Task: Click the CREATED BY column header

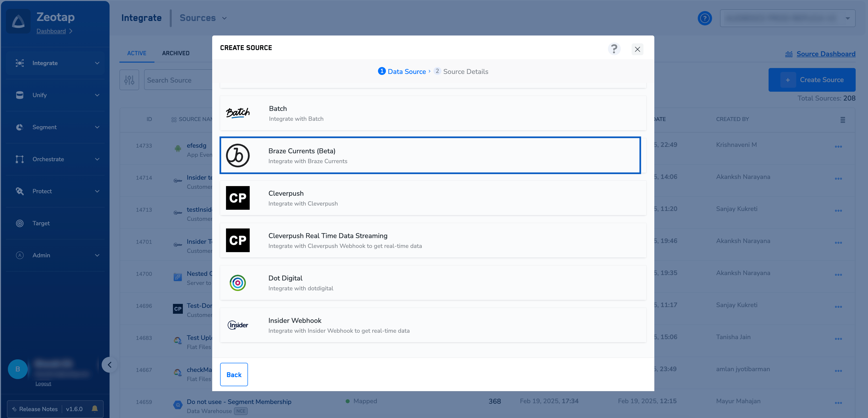Action: 732,119
